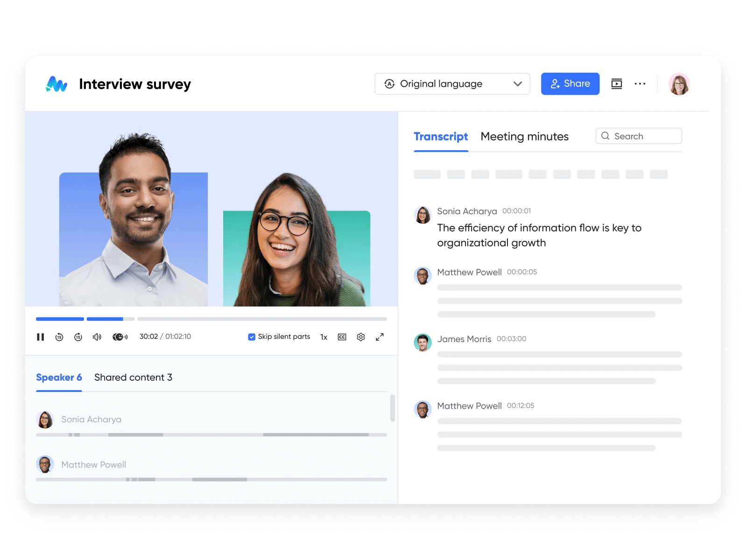Uncheck Skip silent parts checkbox
747x560 pixels.
click(252, 337)
